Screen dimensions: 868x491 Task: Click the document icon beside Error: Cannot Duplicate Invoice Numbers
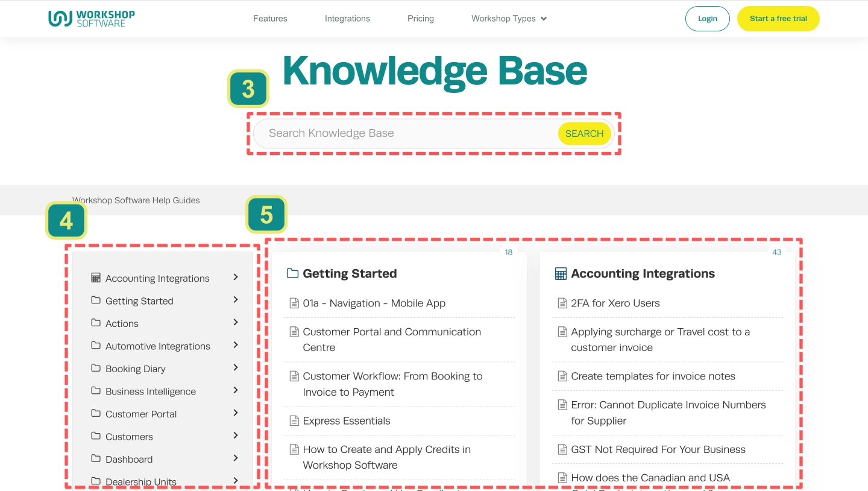[562, 404]
